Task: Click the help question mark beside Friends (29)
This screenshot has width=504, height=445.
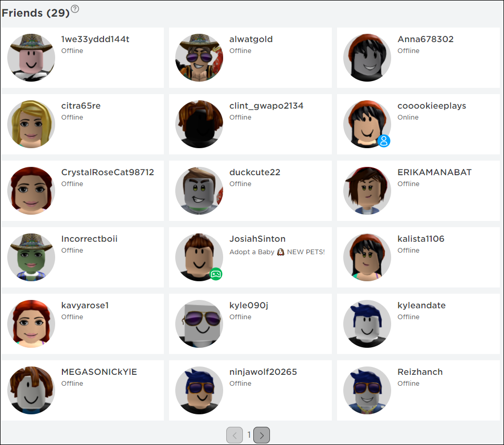Action: click(75, 9)
